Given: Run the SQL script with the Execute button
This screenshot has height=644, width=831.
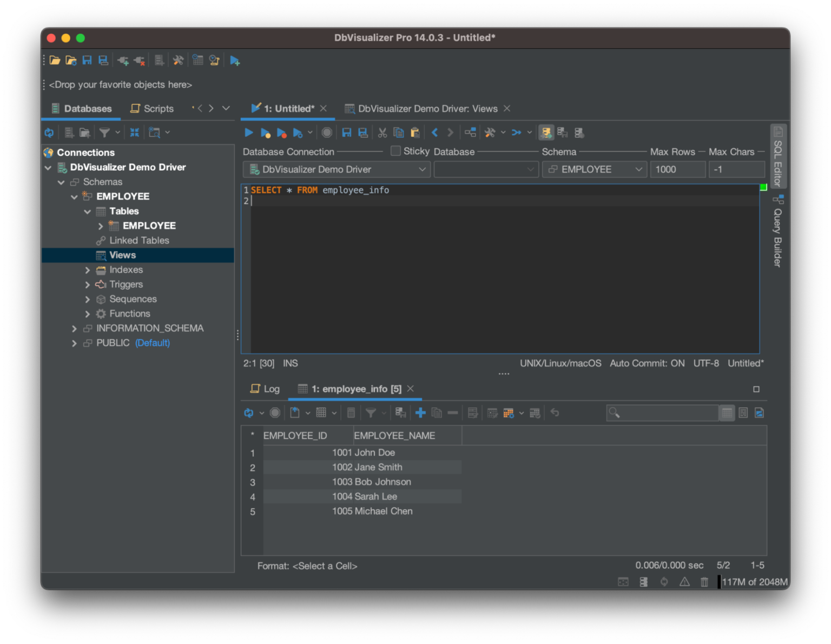Looking at the screenshot, I should pos(248,132).
